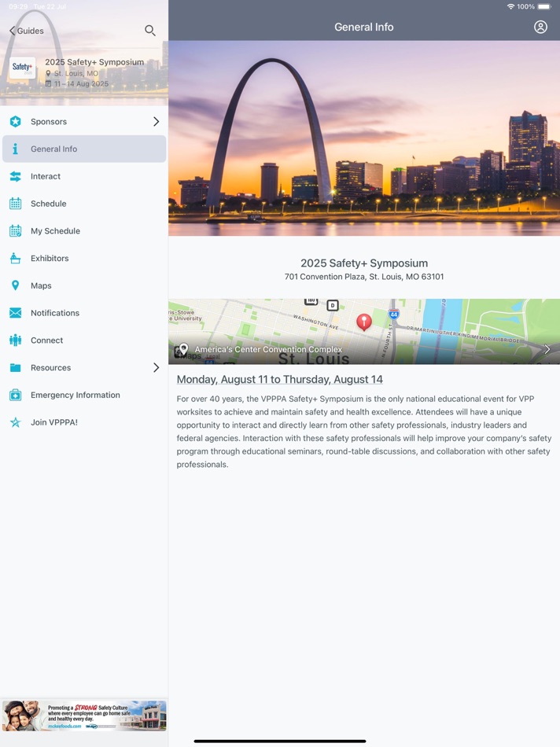
Task: Select the General Info 'i' icon
Action: [15, 149]
